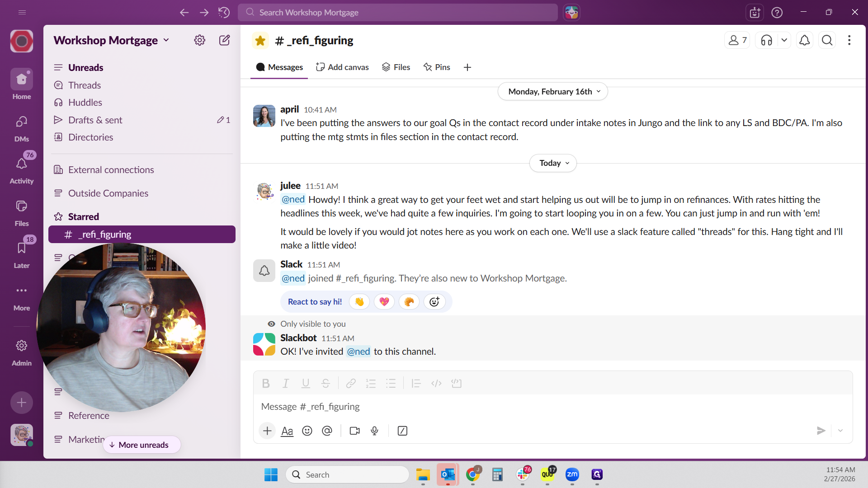Click the message input field

542,406
